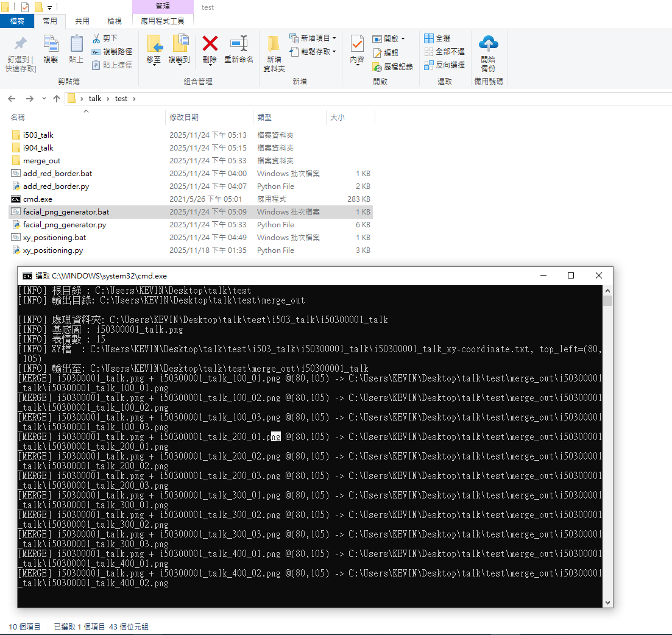Click Select All (全選) button
The image size is (672, 635).
(x=437, y=38)
